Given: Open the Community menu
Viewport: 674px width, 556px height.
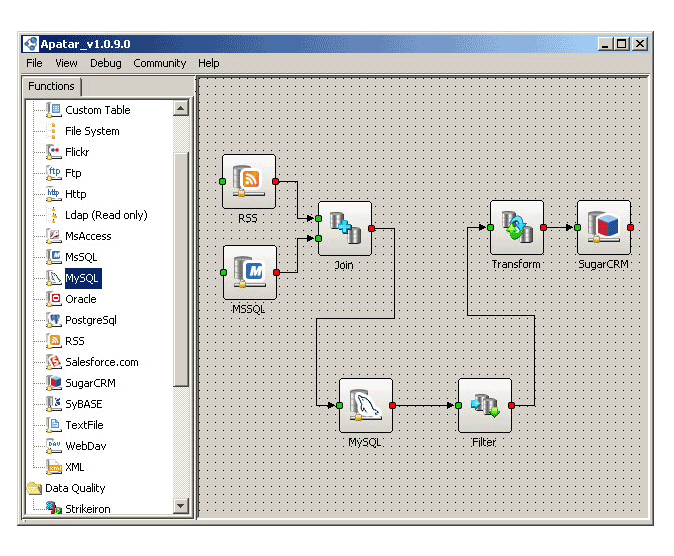Looking at the screenshot, I should coord(160,63).
